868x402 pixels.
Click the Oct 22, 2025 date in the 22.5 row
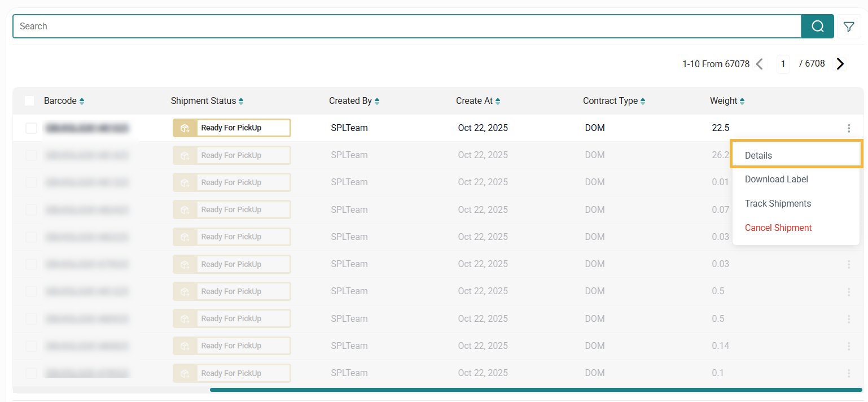point(483,128)
